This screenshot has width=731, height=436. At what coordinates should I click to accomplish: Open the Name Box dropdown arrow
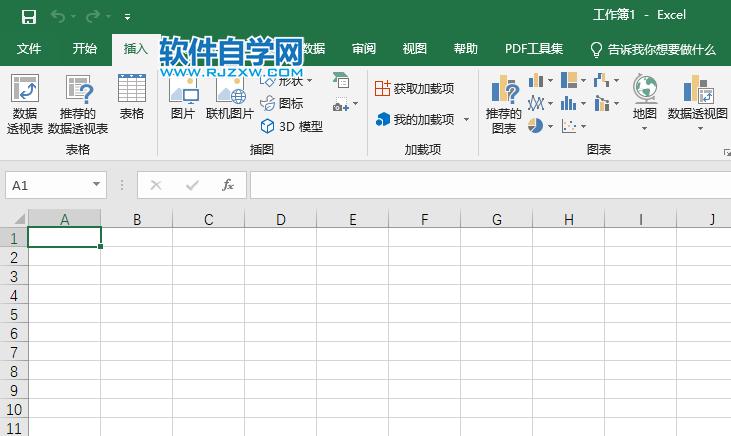pyautogui.click(x=97, y=185)
